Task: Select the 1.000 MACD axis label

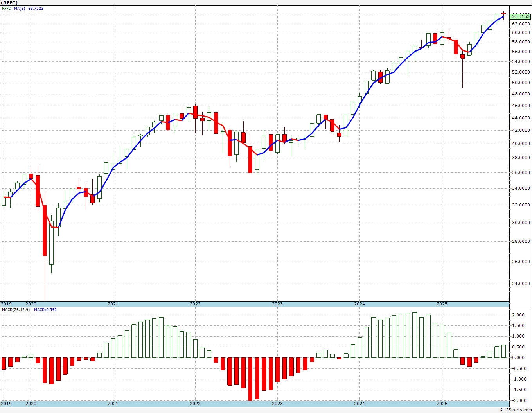Action: click(518, 336)
